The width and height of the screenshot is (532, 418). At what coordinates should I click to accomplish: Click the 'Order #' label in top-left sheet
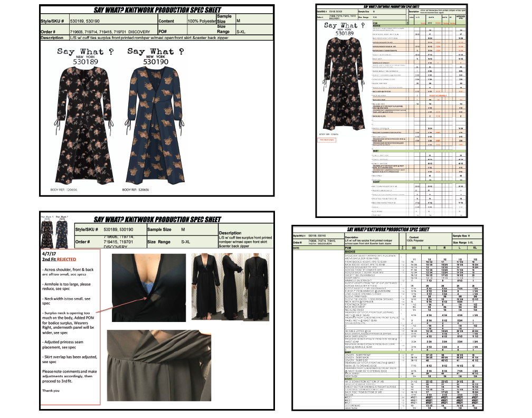(48, 32)
